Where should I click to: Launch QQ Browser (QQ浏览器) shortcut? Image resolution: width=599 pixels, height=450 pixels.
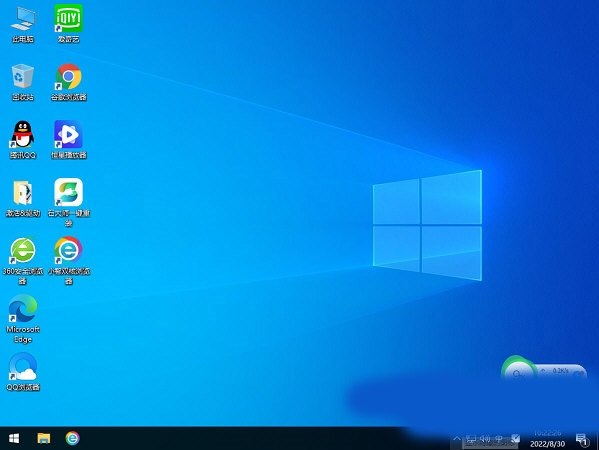point(23,372)
